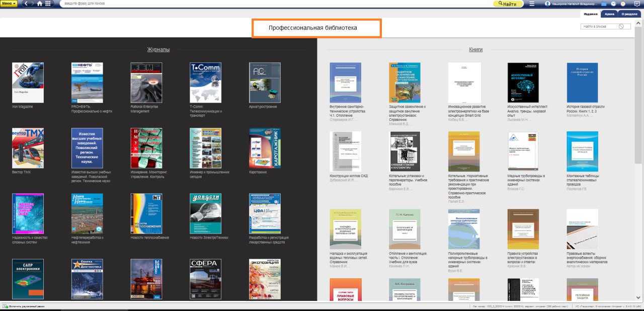Switch to the О разделе tab

click(629, 14)
